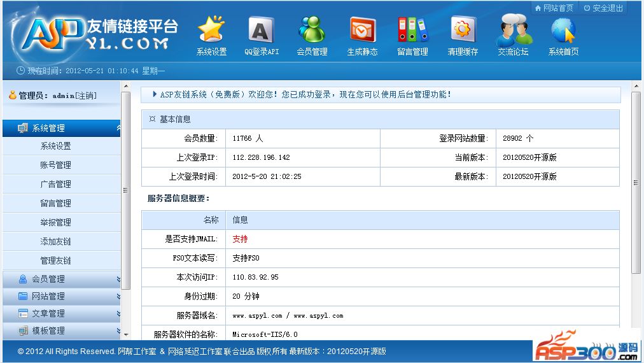Open 管理友链 in the sidebar

[55, 260]
